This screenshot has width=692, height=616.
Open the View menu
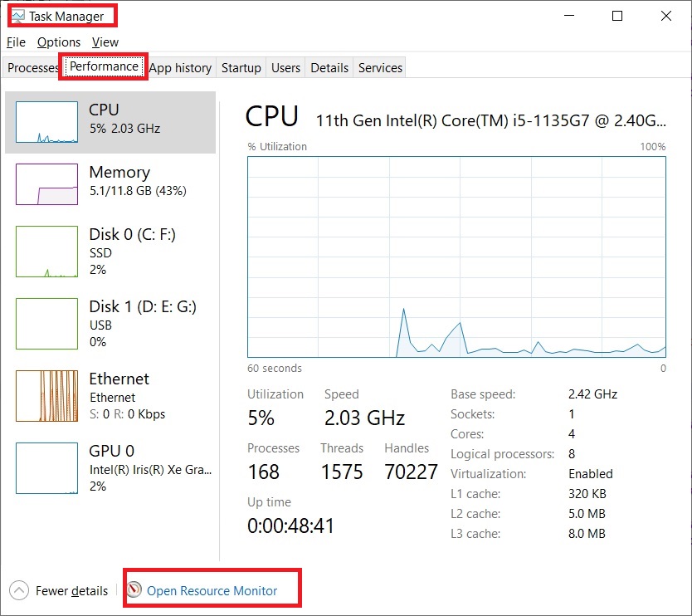[x=105, y=42]
